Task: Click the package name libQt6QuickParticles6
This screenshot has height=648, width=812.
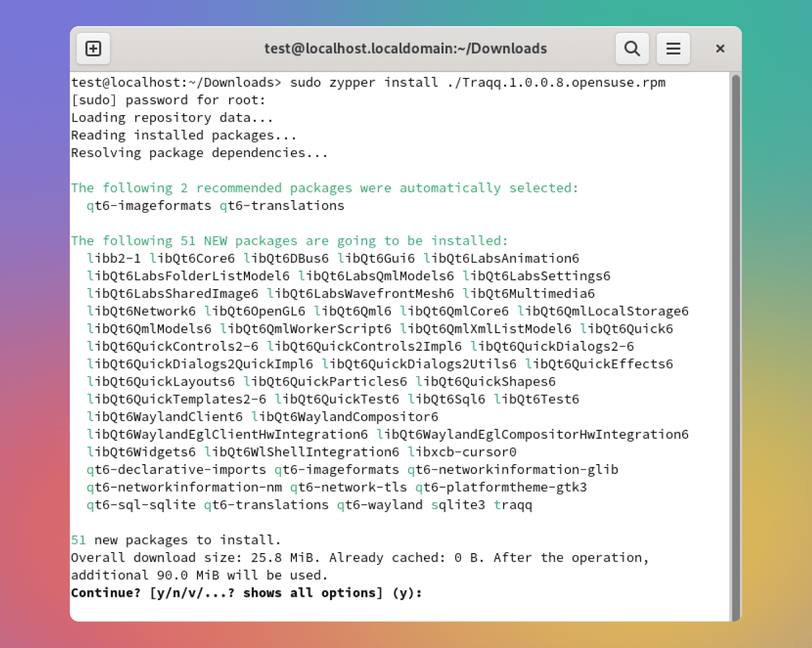Action: pos(325,382)
